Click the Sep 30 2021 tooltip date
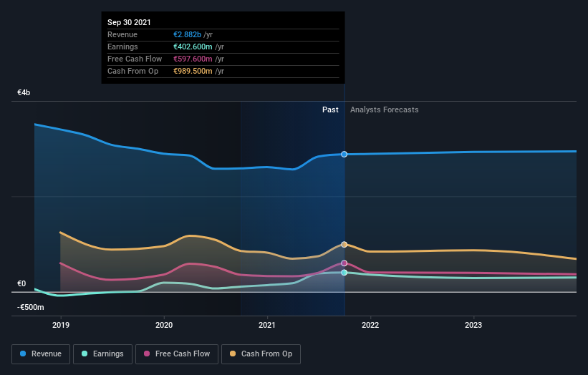This screenshot has height=375, width=588. click(x=129, y=22)
